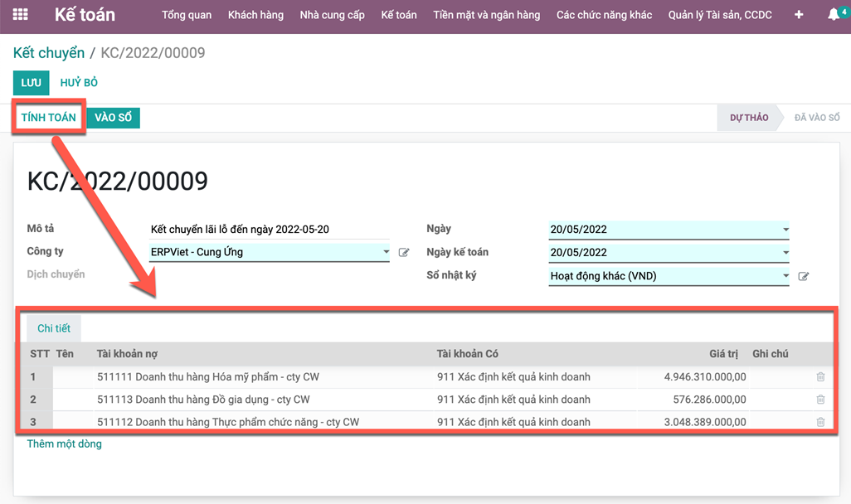The width and height of the screenshot is (851, 504).
Task: Open the Sổ nhật ký dropdown
Action: [x=785, y=275]
